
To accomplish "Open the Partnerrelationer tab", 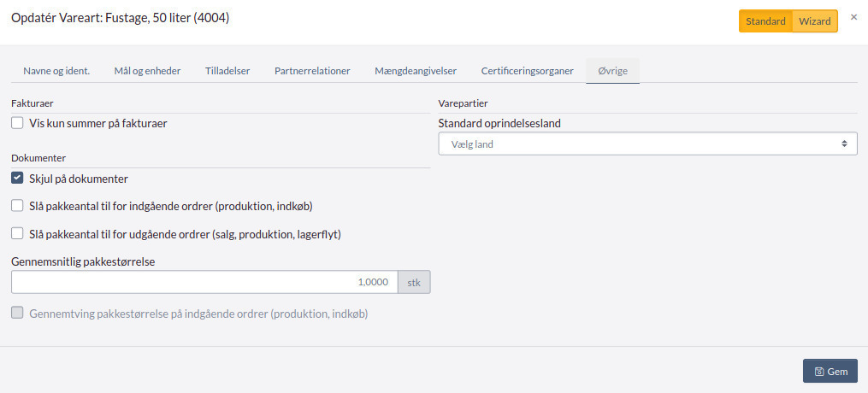I will 312,71.
